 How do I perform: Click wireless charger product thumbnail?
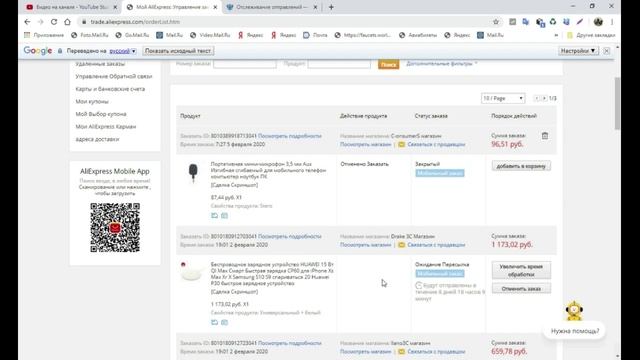pyautogui.click(x=192, y=272)
